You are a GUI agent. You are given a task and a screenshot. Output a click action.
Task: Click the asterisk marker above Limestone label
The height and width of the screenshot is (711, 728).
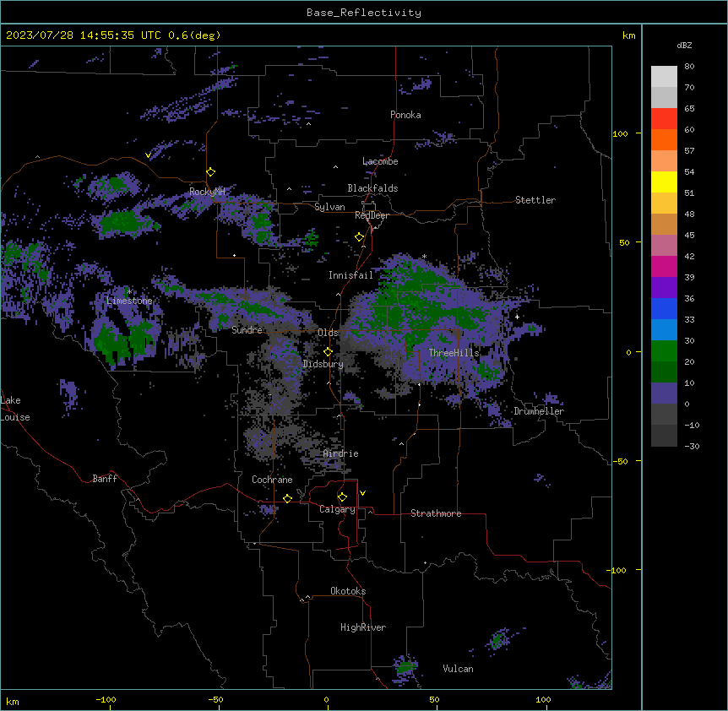point(129,291)
